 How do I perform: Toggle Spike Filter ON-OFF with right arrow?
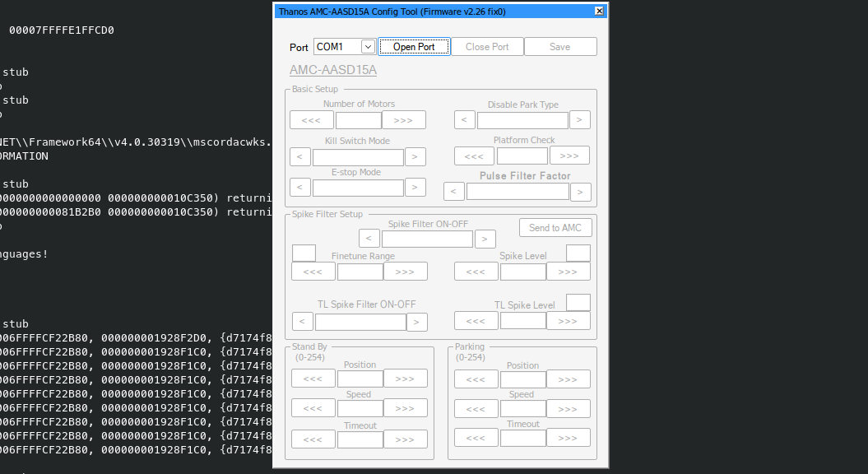click(x=485, y=239)
